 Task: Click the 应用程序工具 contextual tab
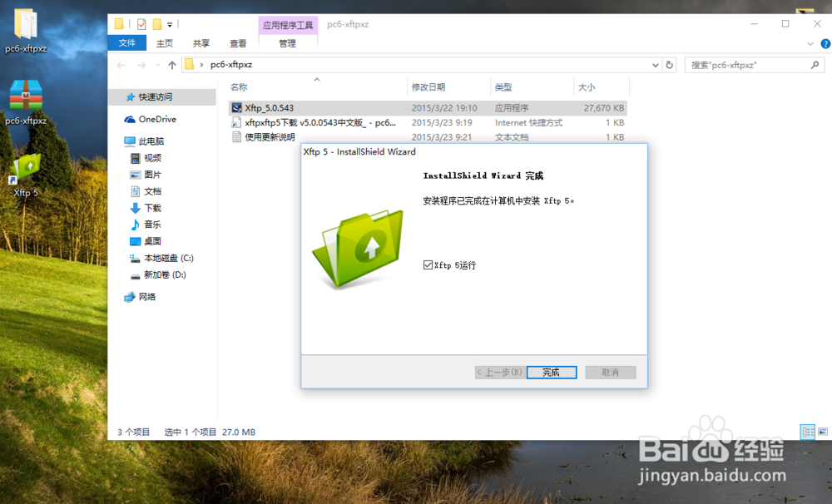(288, 25)
